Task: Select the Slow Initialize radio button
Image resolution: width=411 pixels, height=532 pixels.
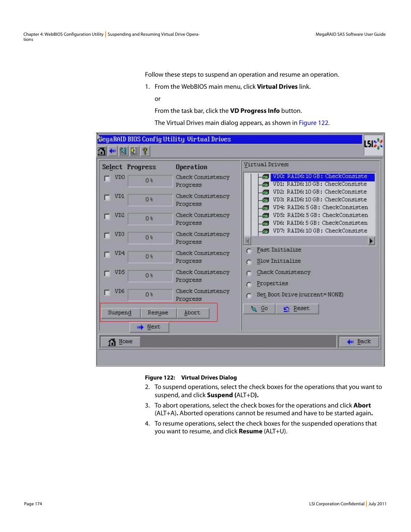Action: pyautogui.click(x=249, y=262)
